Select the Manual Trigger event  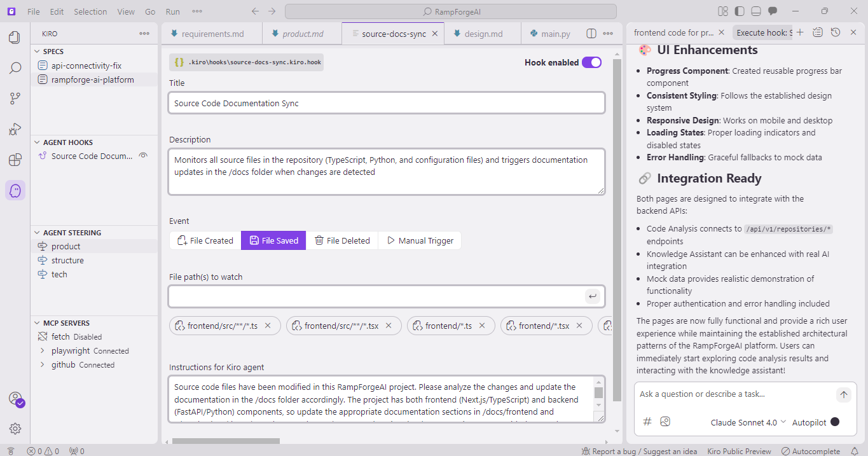point(420,240)
